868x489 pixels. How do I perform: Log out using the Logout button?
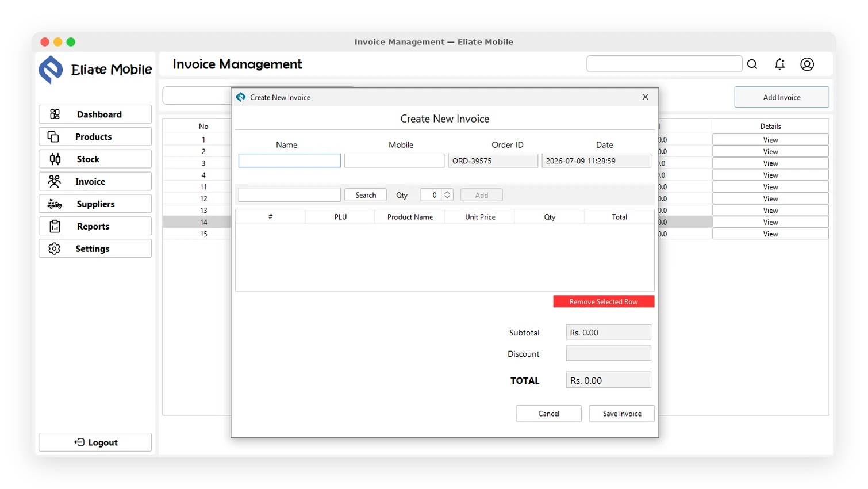[x=95, y=442]
